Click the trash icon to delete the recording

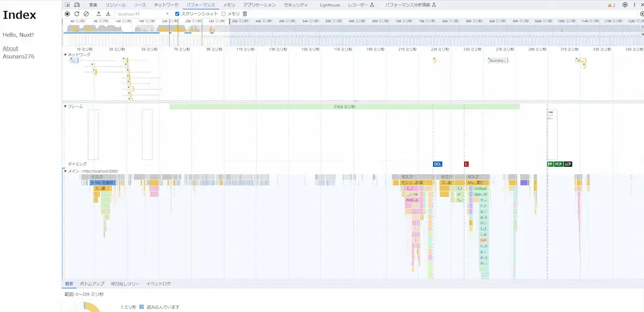tap(245, 14)
